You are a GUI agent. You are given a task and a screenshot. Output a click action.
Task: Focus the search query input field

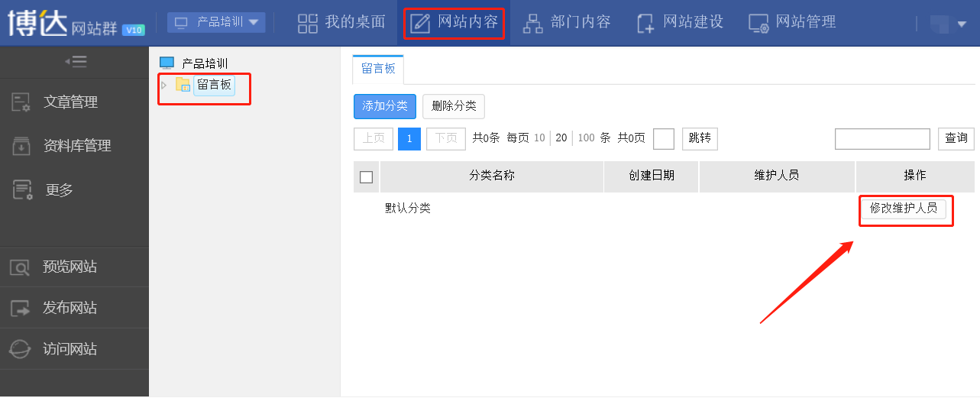[882, 138]
